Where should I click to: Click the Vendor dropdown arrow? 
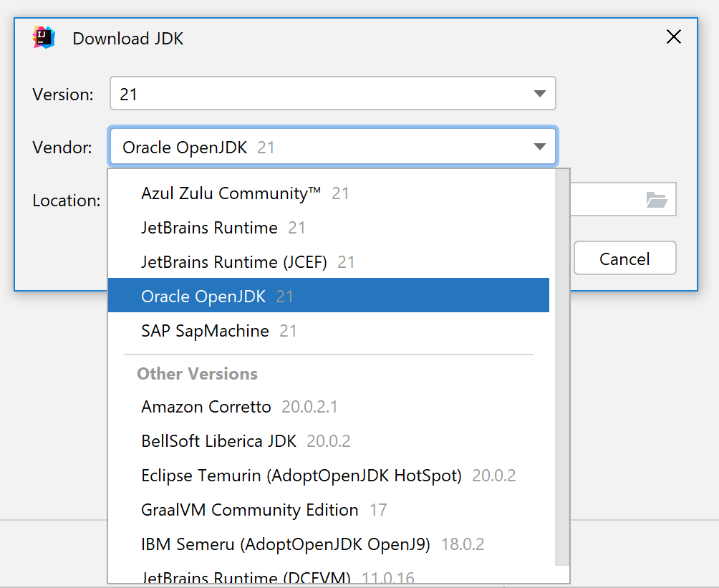(x=540, y=147)
